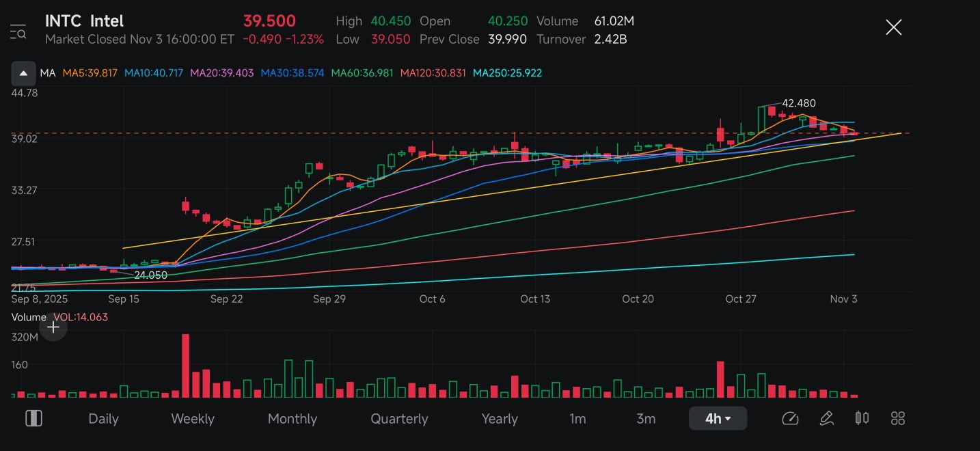Switch to the Daily timeframe
The width and height of the screenshot is (980, 451).
click(x=103, y=419)
